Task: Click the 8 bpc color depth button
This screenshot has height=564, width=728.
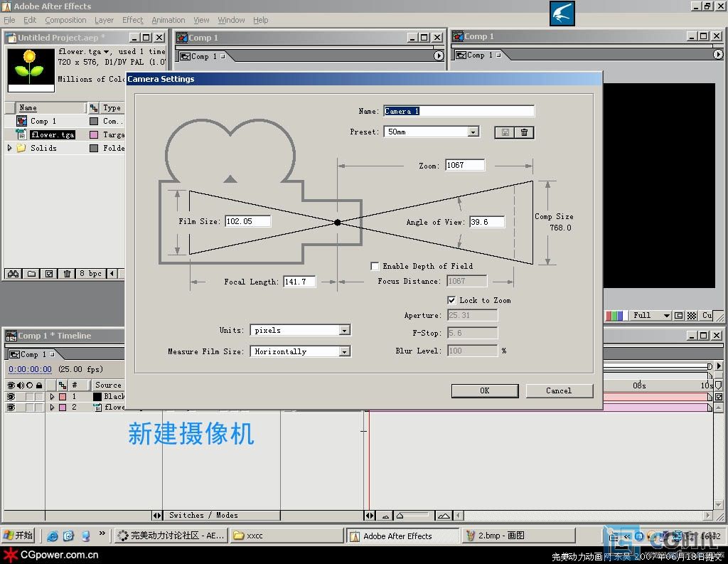Action: click(x=90, y=274)
